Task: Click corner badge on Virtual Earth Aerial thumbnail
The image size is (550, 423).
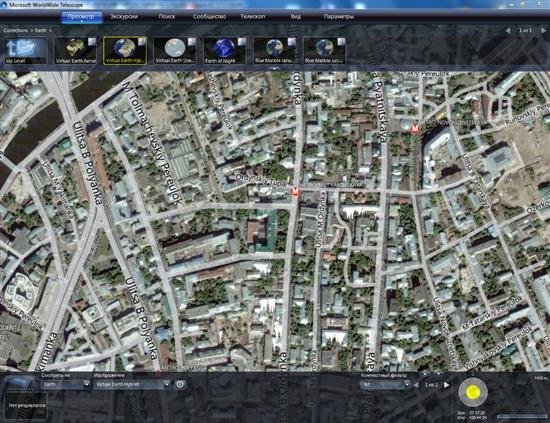Action: (92, 42)
